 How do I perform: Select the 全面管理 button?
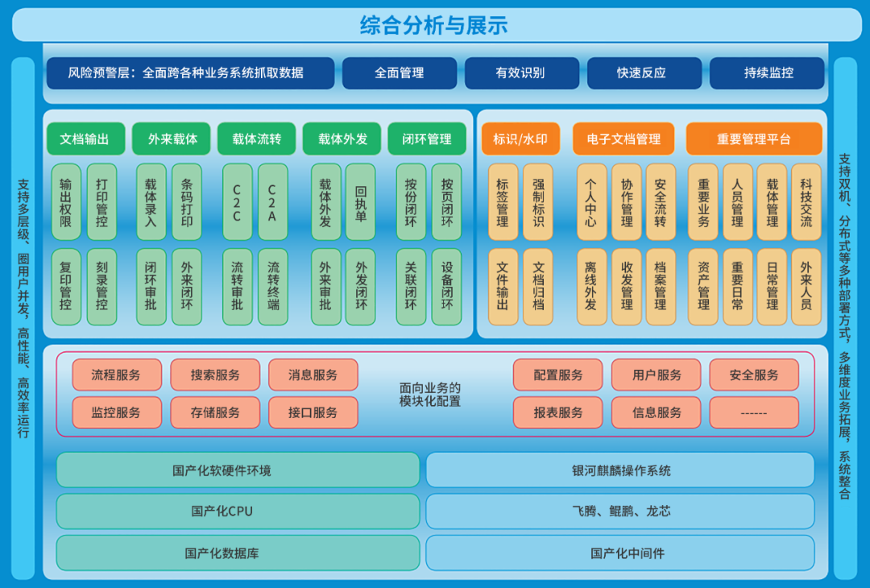400,72
